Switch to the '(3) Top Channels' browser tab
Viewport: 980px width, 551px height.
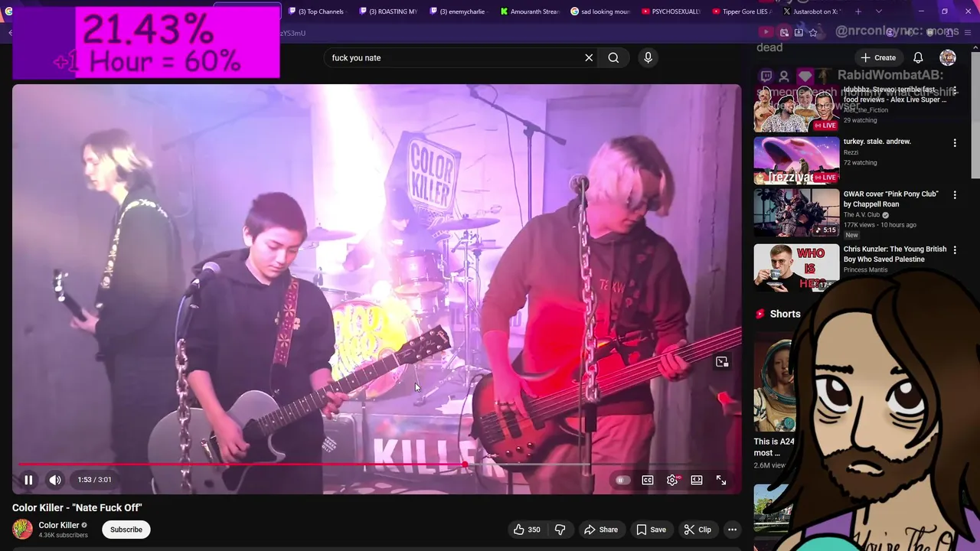click(317, 11)
